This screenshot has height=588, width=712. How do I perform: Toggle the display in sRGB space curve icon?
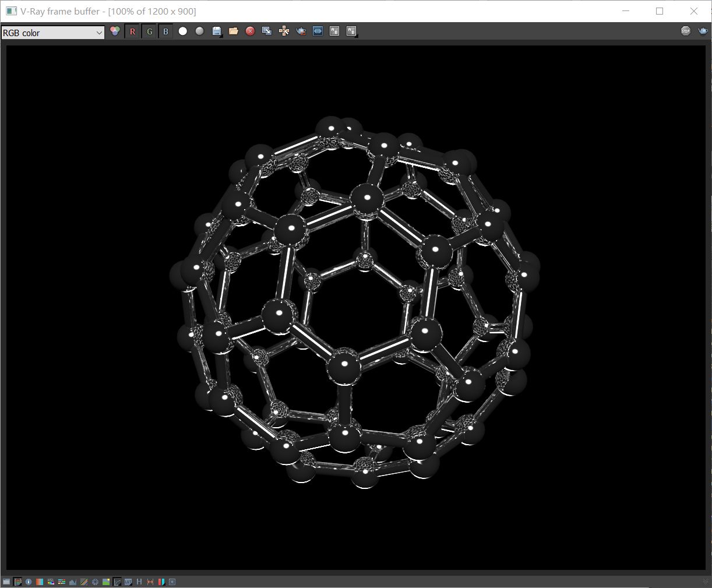click(117, 582)
